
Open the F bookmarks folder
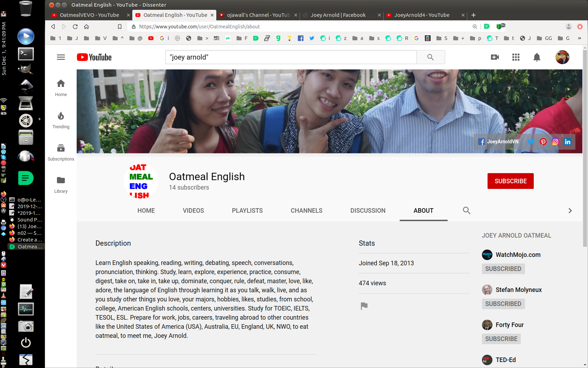pyautogui.click(x=242, y=38)
